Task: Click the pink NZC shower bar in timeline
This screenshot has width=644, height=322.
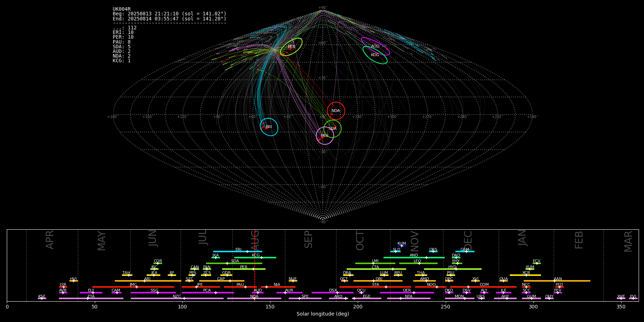Action: point(177,298)
